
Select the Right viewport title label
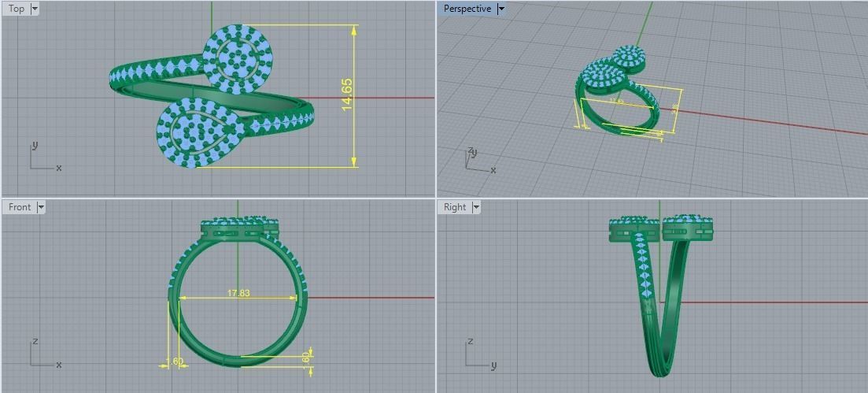click(455, 207)
